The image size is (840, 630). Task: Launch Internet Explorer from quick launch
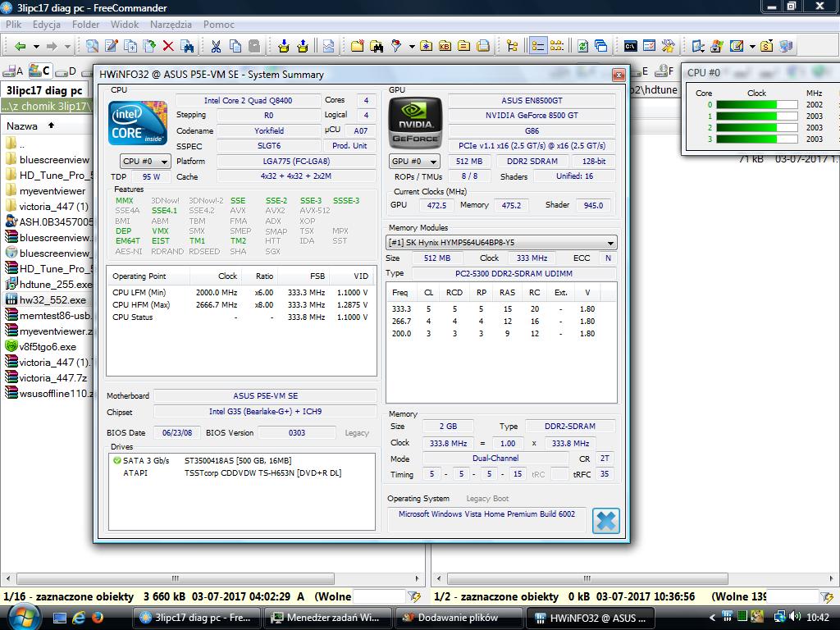[78, 618]
